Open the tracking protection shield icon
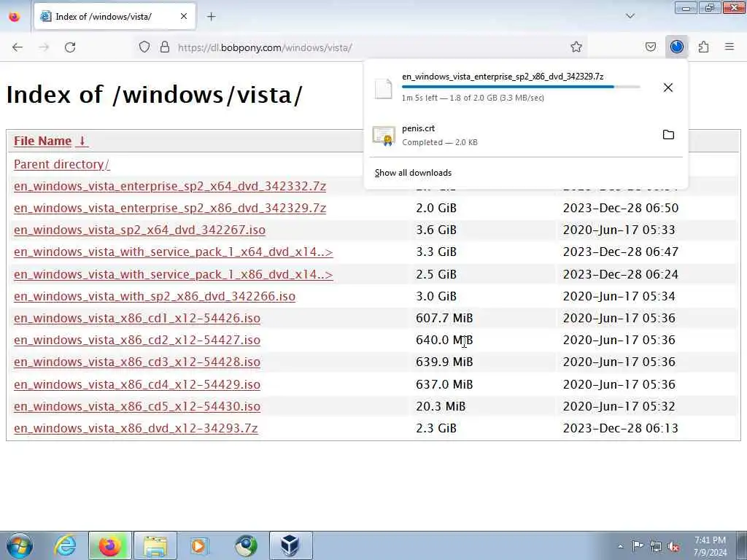Screen dimensions: 747x560 (x=144, y=47)
